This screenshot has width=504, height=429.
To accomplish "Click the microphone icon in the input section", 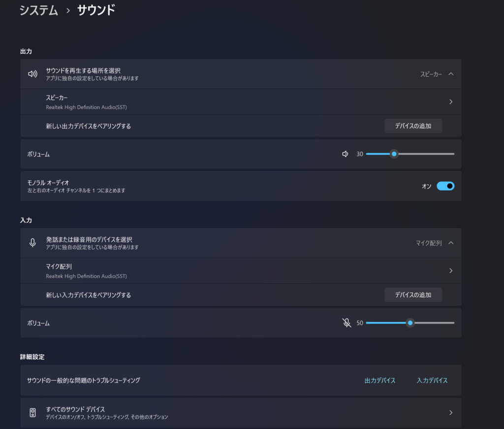I will coord(32,242).
